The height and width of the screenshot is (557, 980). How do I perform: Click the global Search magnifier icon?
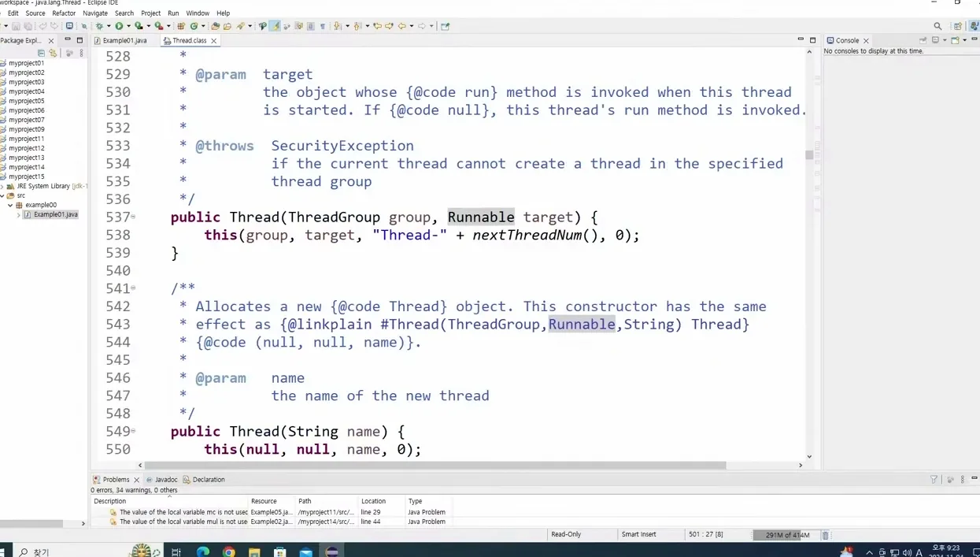coord(937,26)
